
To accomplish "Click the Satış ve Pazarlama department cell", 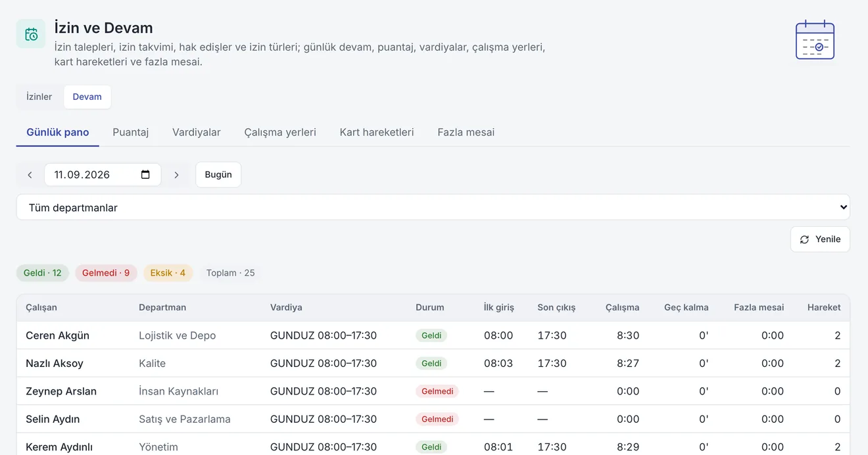I will pyautogui.click(x=185, y=419).
